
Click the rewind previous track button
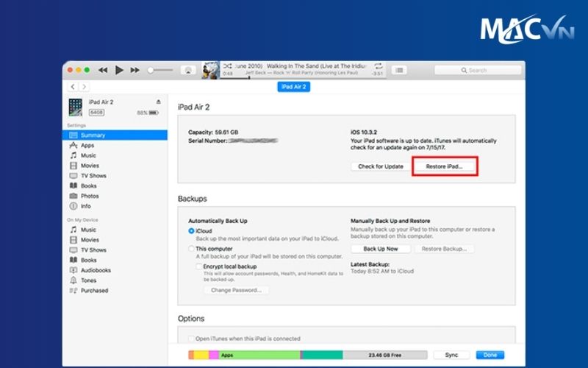coord(103,70)
